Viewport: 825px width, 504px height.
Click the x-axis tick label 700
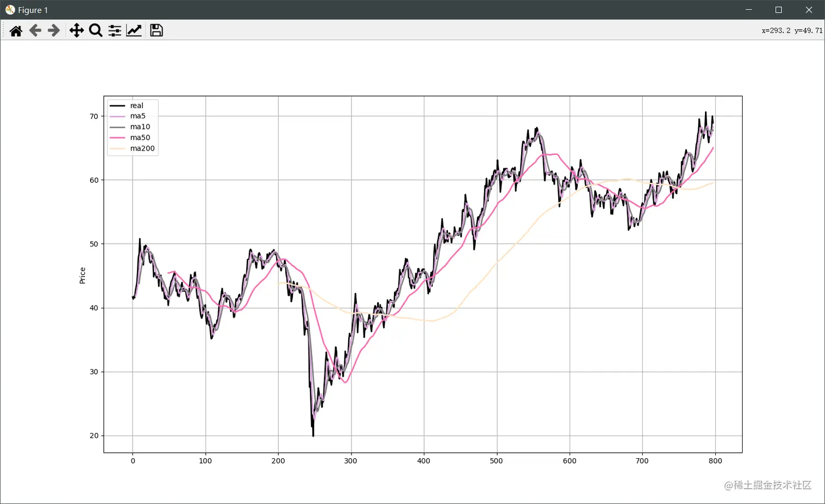[642, 461]
